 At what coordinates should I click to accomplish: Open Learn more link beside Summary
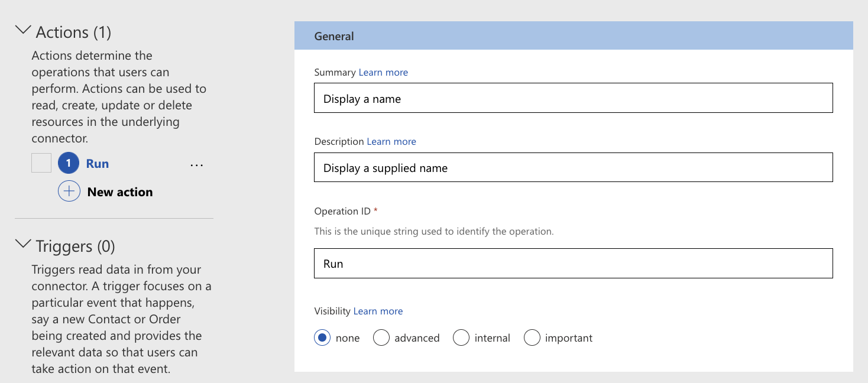[383, 72]
